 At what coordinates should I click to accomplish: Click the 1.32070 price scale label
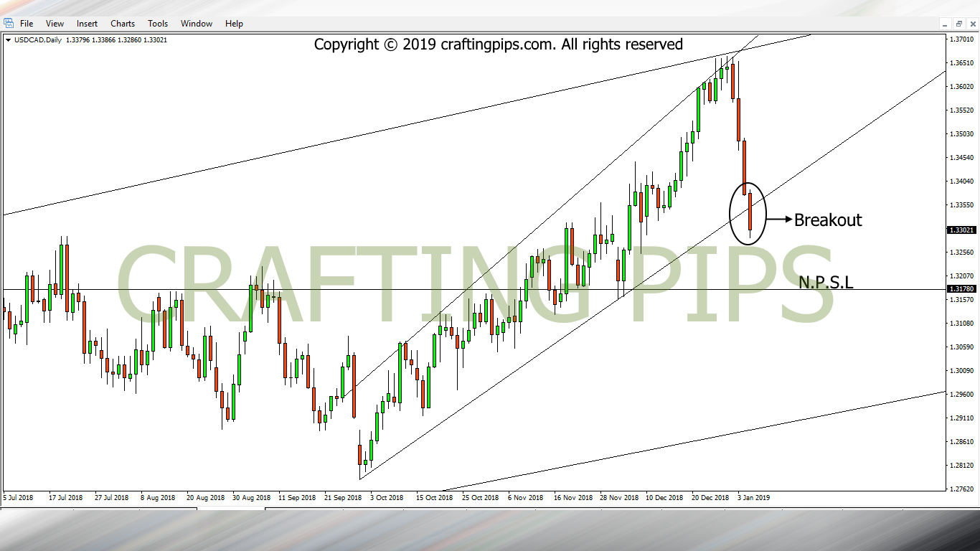coord(960,276)
